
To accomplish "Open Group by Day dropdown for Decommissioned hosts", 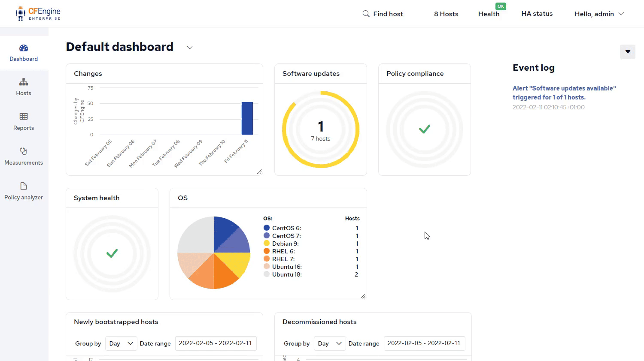I will 329,343.
